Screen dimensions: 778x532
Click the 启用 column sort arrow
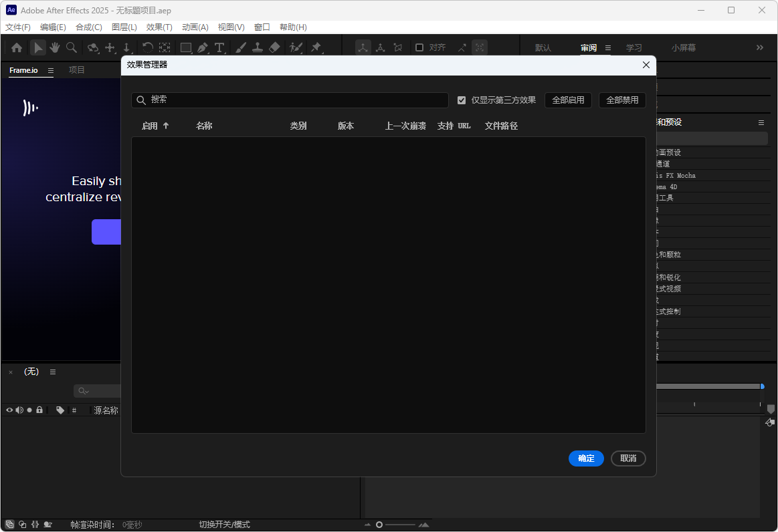tap(166, 126)
